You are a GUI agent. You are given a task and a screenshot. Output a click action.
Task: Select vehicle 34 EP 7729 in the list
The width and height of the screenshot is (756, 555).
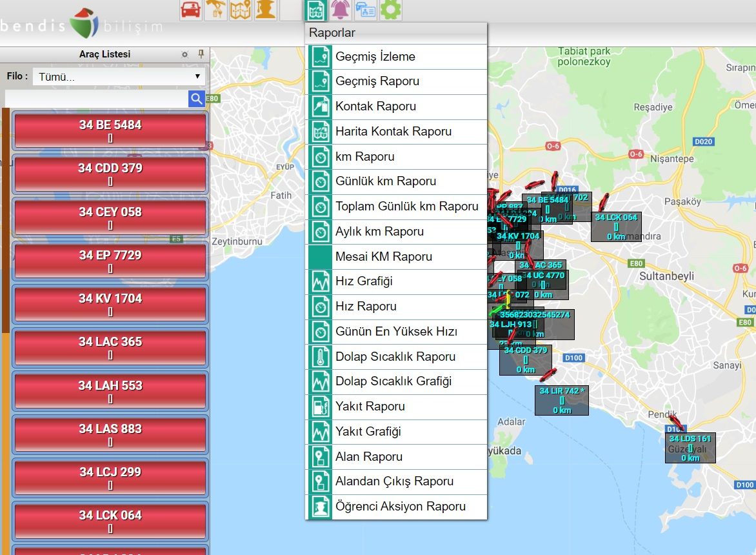(110, 260)
